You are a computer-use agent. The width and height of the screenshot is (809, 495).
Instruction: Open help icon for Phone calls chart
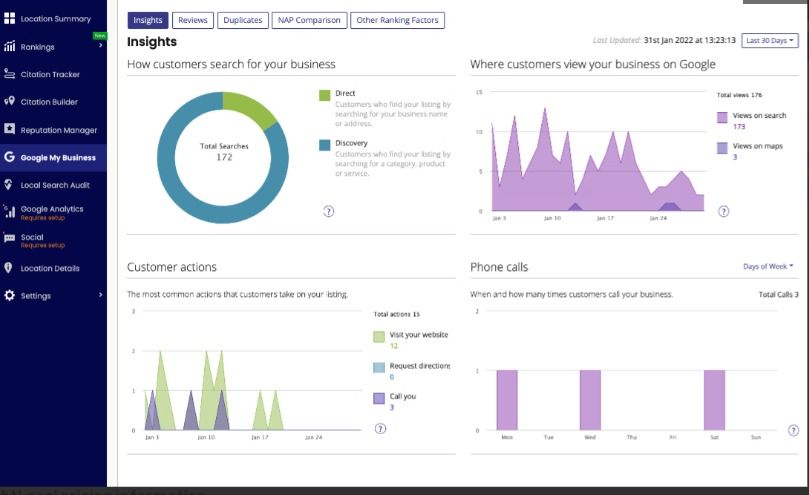click(794, 430)
